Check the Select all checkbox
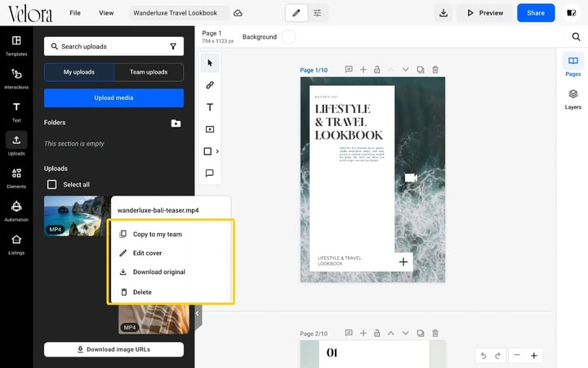The image size is (588, 368). coord(52,184)
